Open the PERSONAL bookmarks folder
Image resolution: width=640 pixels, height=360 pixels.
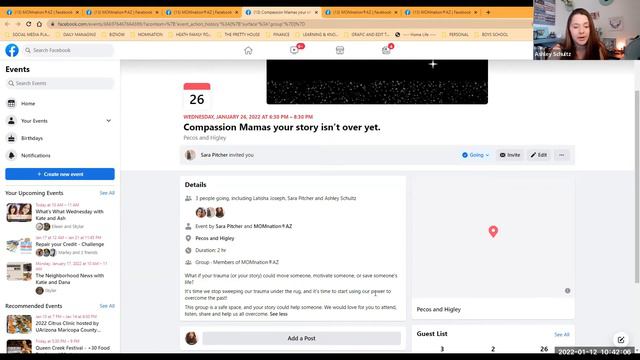[455, 35]
